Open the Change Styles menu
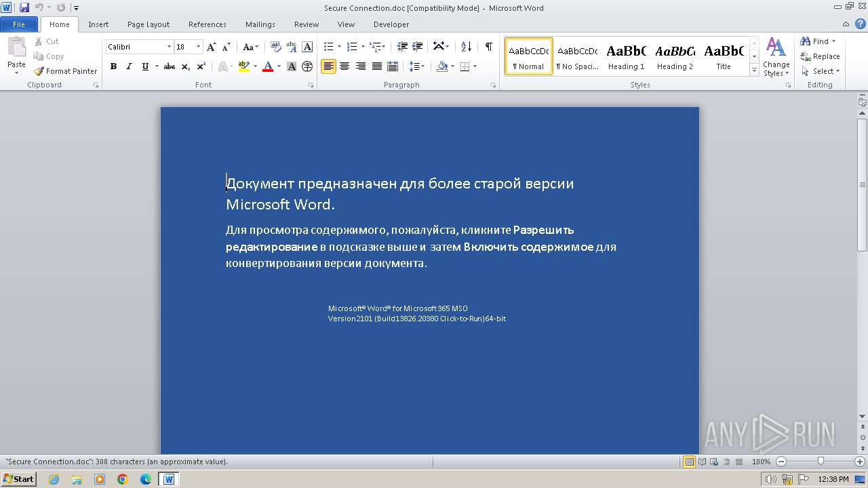The height and width of the screenshot is (488, 868). click(x=776, y=57)
